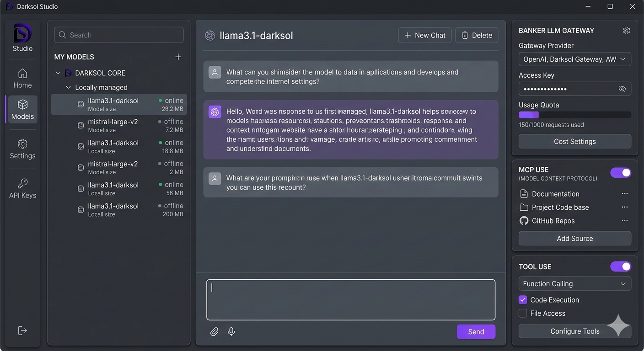The image size is (644, 351).
Task: Collapse the DARKSOL CORE tree section
Action: pyautogui.click(x=58, y=73)
